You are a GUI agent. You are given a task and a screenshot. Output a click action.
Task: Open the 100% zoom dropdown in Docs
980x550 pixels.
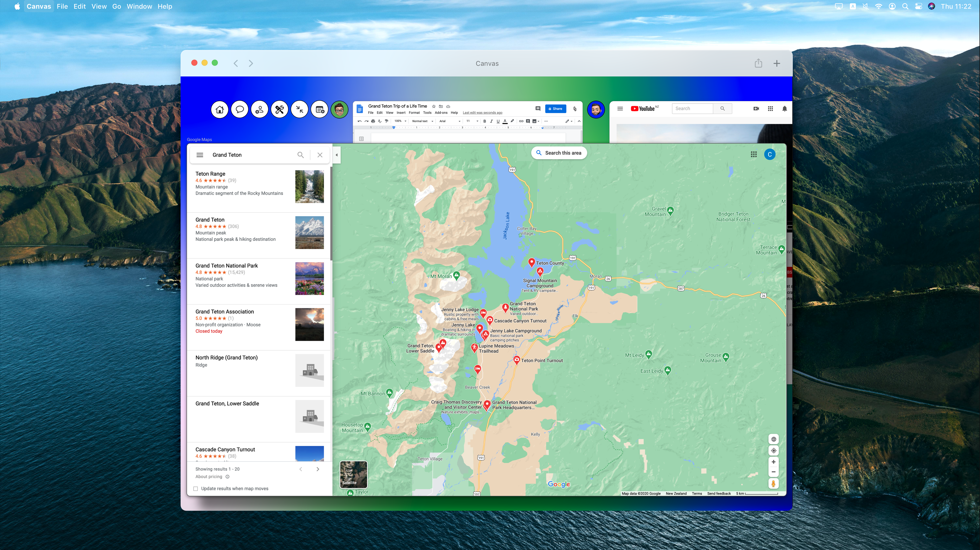pos(400,121)
